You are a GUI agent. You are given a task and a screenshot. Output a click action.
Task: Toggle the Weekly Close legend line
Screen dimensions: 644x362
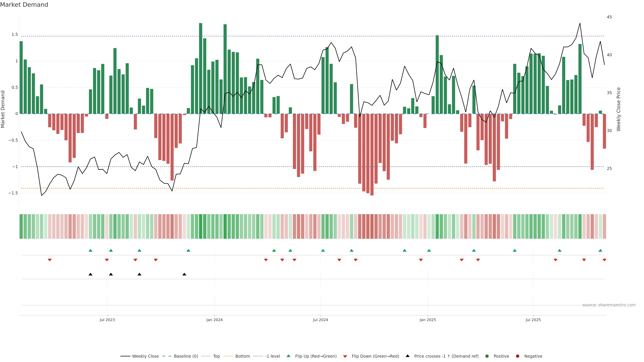coord(125,356)
